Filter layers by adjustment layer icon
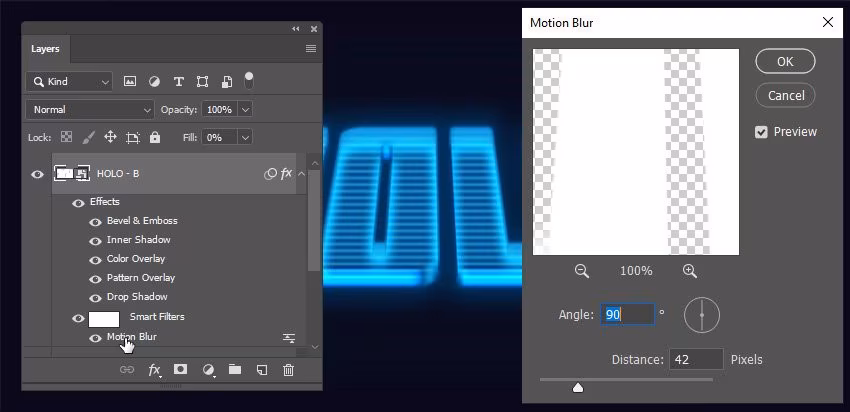Screen dimensions: 850x412 tap(154, 82)
